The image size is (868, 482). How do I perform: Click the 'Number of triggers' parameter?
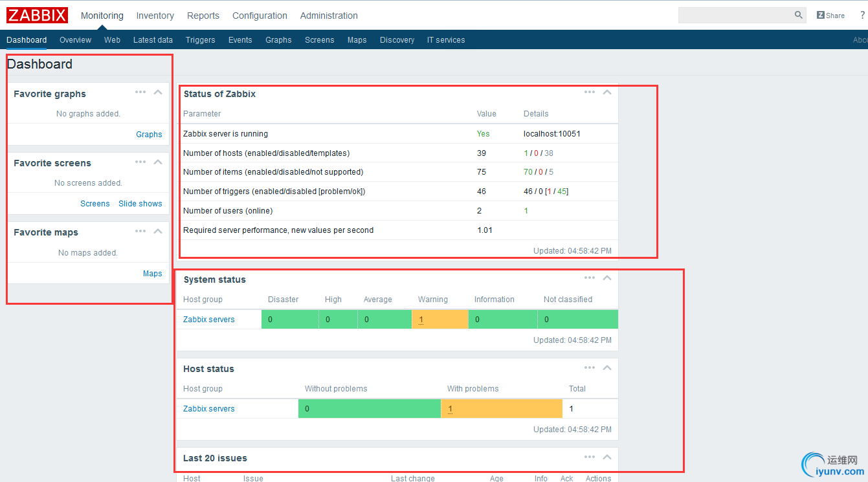click(274, 192)
